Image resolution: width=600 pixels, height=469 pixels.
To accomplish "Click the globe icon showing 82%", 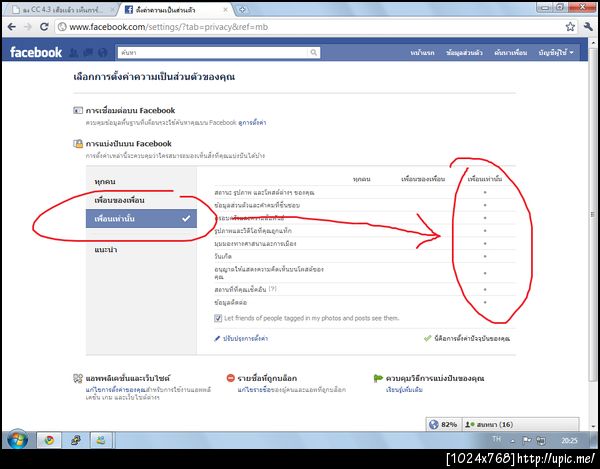I will (434, 425).
